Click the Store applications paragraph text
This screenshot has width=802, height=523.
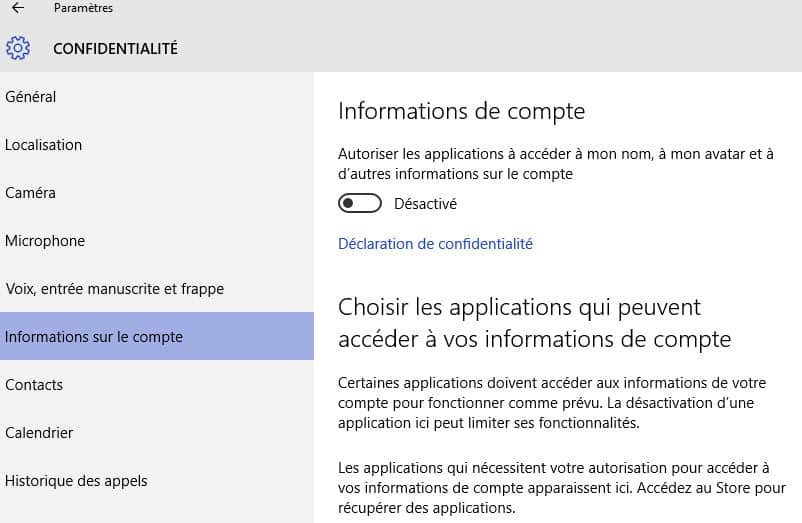(x=562, y=488)
